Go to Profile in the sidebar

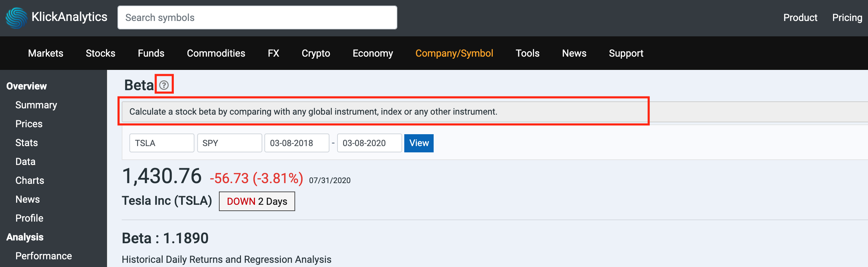pos(29,218)
